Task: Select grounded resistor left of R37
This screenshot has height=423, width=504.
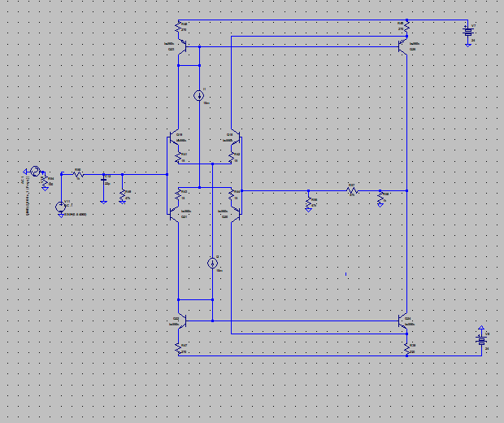Action: (309, 203)
